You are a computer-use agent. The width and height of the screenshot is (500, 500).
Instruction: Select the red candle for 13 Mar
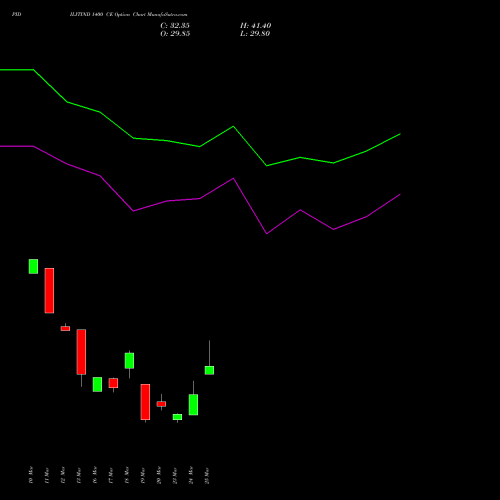click(x=81, y=352)
